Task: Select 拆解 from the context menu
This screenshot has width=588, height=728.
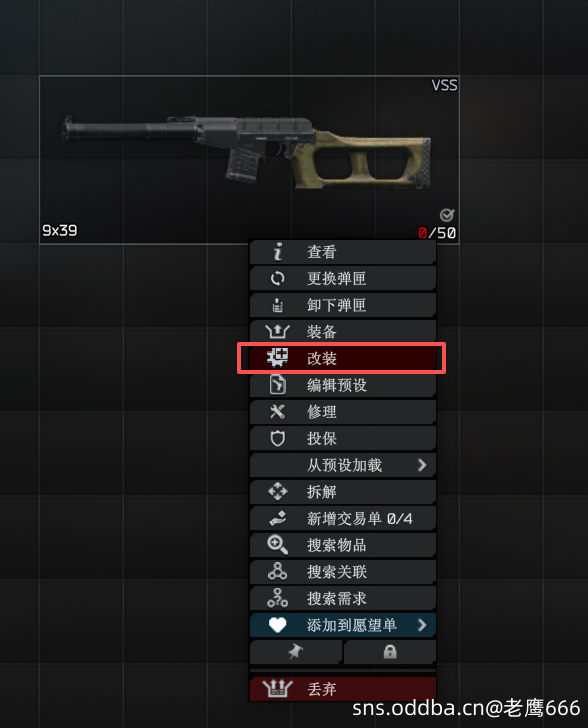Action: pyautogui.click(x=343, y=492)
